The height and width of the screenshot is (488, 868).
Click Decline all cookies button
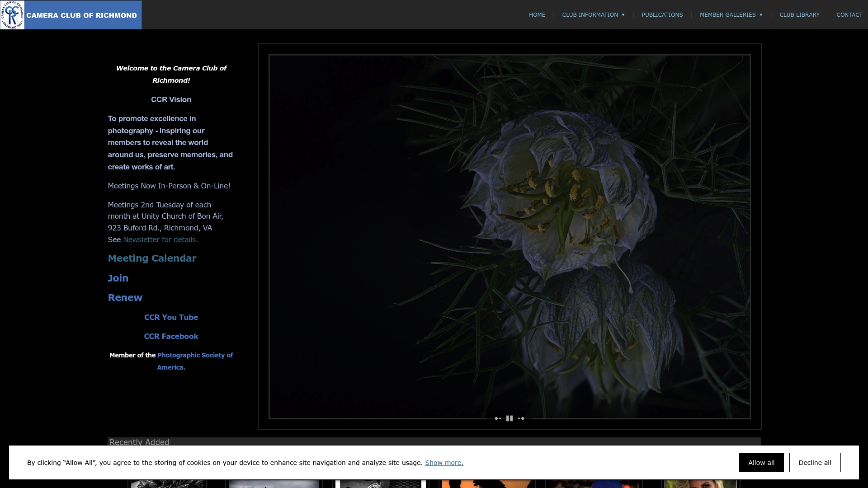(x=815, y=462)
